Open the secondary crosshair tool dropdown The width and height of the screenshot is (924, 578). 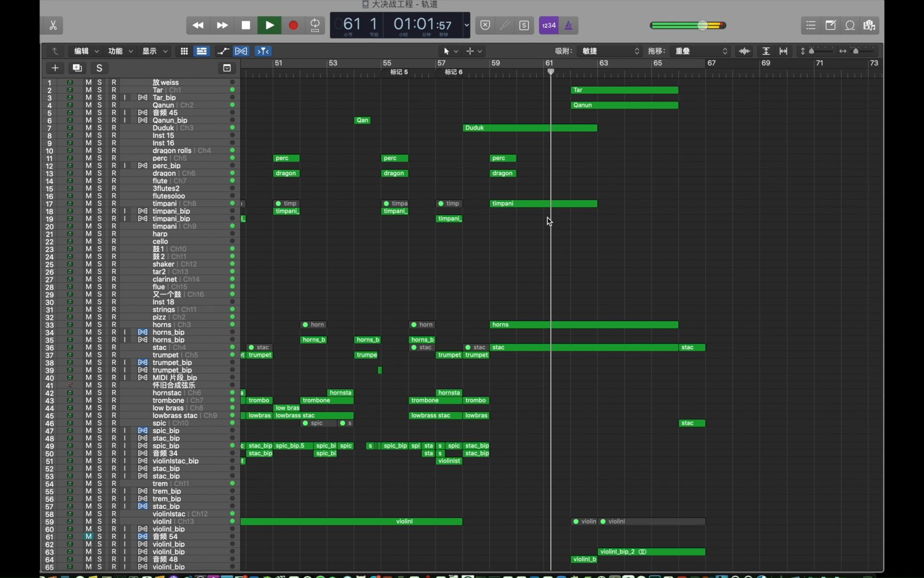(474, 51)
